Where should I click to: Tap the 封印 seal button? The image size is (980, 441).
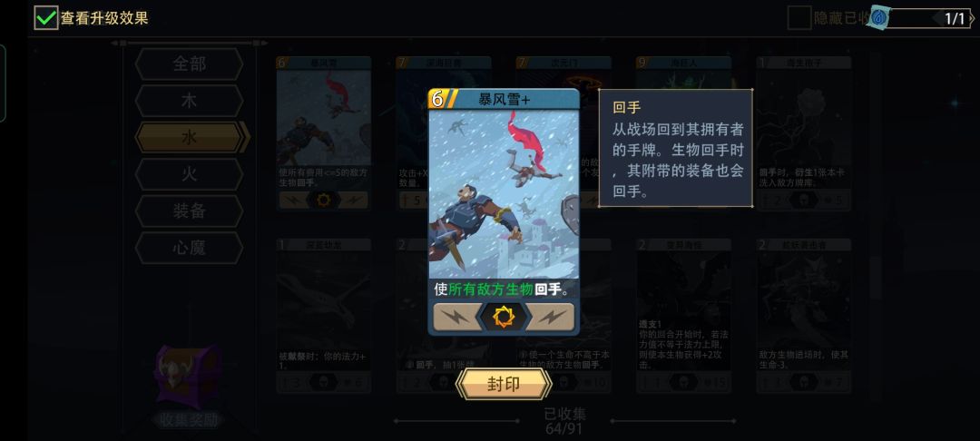[x=504, y=384]
